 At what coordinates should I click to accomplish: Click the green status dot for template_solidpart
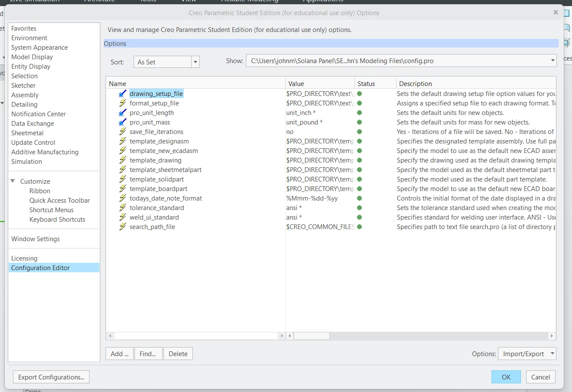click(359, 179)
